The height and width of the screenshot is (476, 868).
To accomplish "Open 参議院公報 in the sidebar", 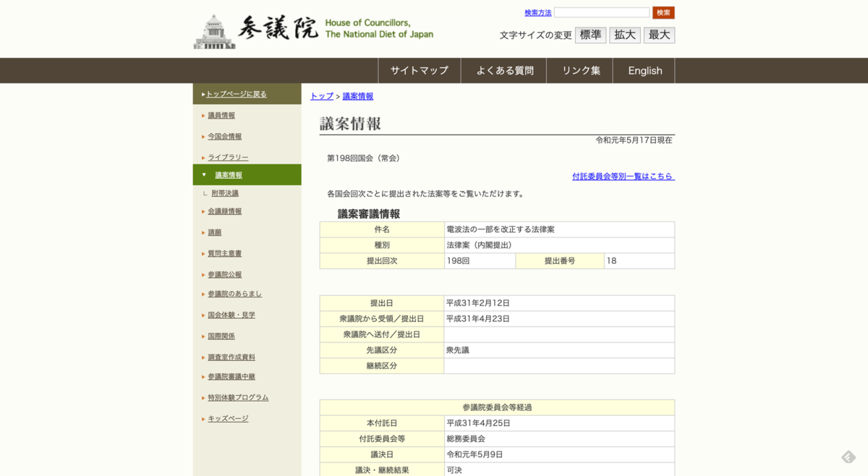I will [x=225, y=274].
